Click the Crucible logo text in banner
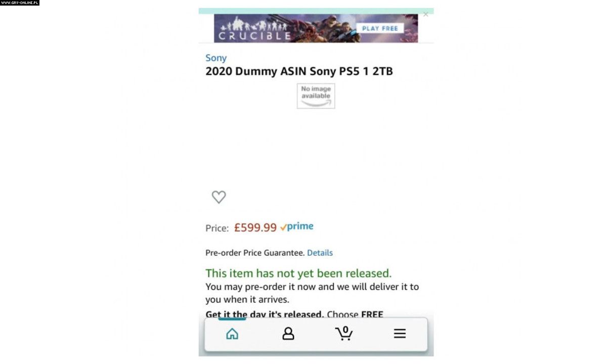Image resolution: width=607 pixels, height=364 pixels. tap(255, 36)
